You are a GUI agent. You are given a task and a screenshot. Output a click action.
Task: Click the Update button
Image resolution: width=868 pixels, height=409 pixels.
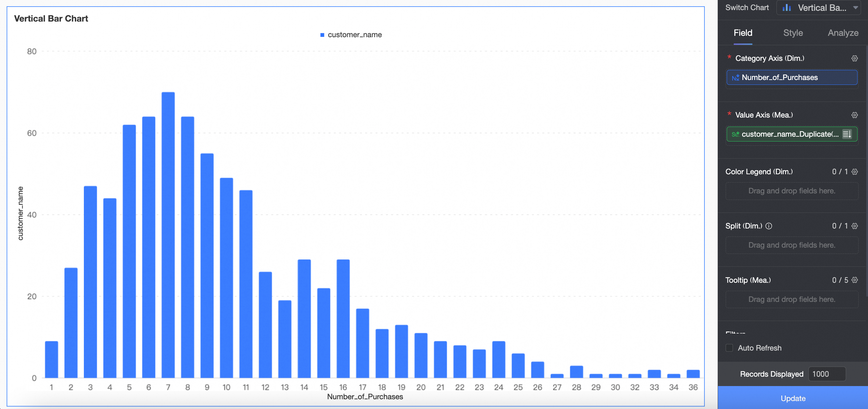pos(793,398)
